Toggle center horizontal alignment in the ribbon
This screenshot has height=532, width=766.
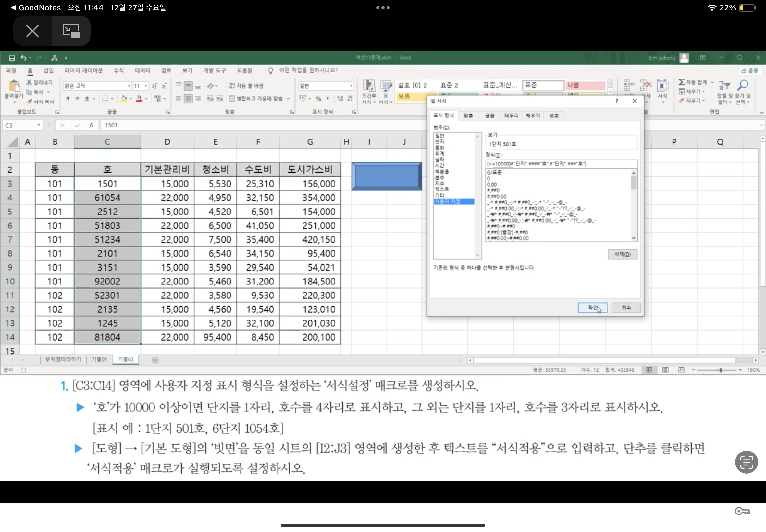point(188,98)
